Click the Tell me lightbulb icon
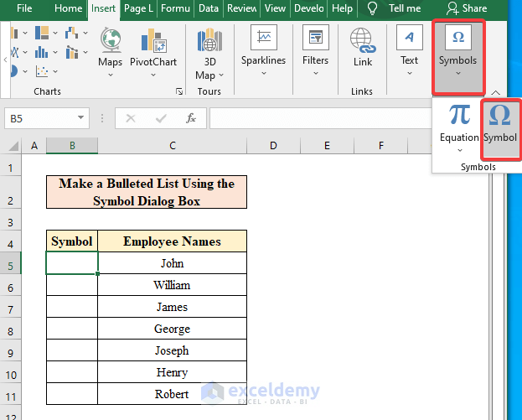 click(372, 8)
